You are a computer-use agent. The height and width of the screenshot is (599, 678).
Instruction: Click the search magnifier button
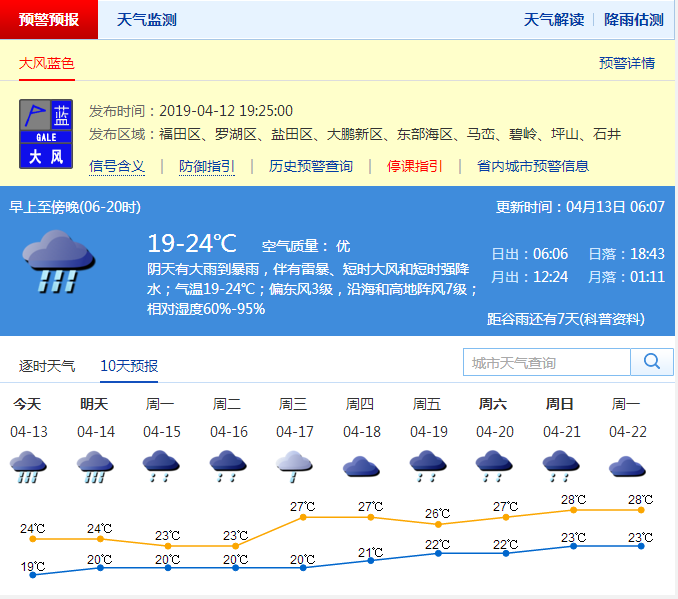pos(652,362)
